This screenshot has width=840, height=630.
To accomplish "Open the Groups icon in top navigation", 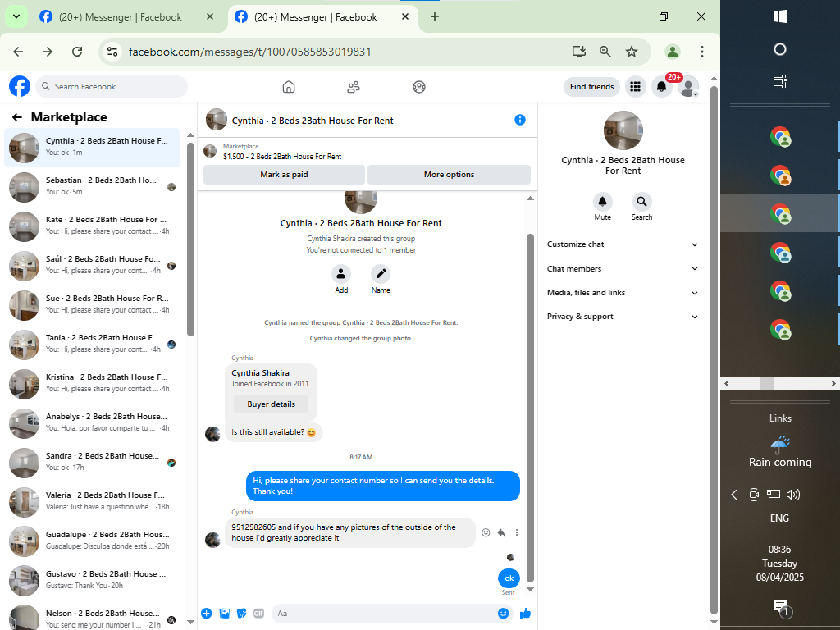I will point(419,87).
